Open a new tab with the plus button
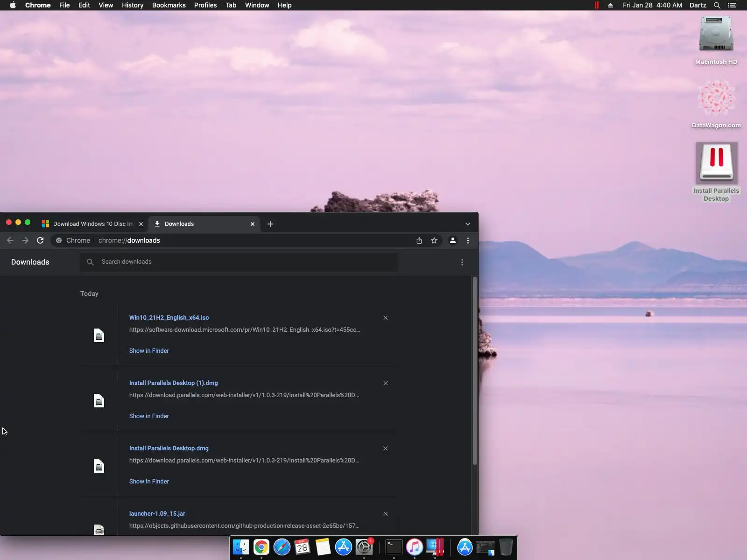 [x=270, y=224]
